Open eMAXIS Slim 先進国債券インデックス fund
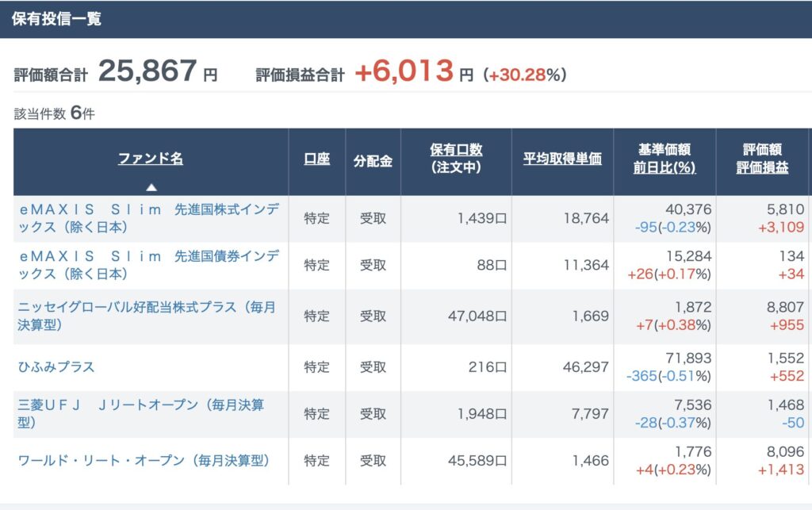The image size is (812, 510). [148, 265]
